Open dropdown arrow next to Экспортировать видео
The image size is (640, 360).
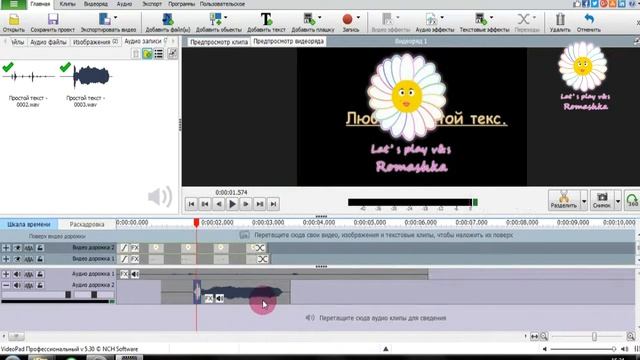click(x=116, y=18)
